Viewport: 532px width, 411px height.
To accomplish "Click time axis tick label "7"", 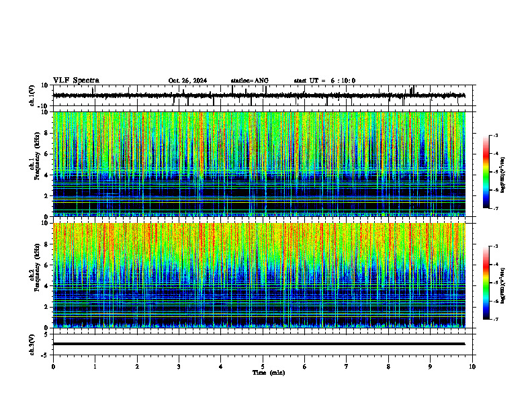I will [347, 367].
